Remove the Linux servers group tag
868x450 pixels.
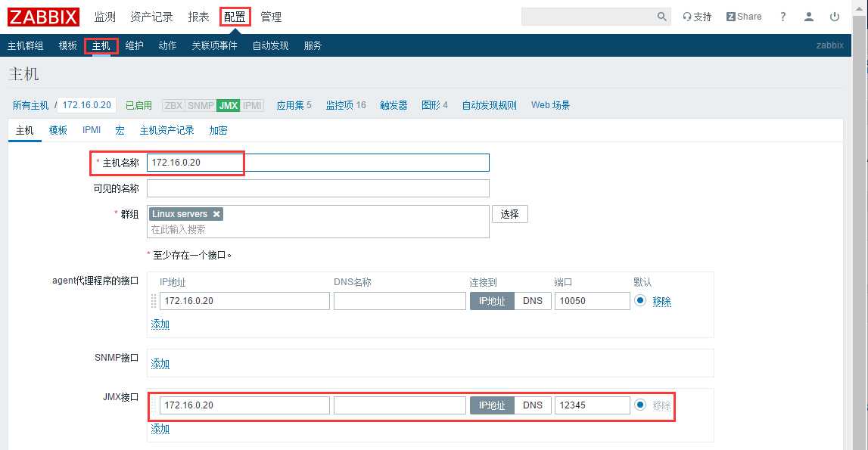click(x=216, y=213)
